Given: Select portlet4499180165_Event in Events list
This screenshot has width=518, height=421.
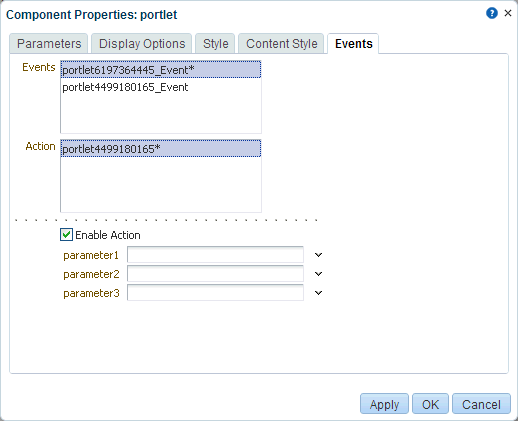Looking at the screenshot, I should point(161,87).
